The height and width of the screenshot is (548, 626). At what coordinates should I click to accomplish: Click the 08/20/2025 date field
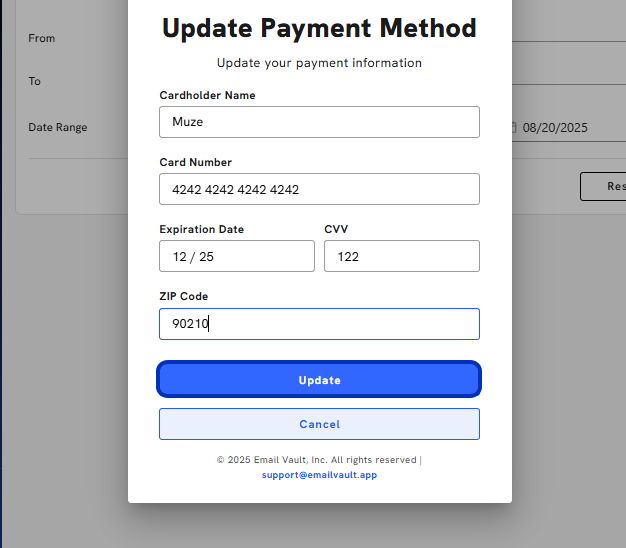[569, 128]
